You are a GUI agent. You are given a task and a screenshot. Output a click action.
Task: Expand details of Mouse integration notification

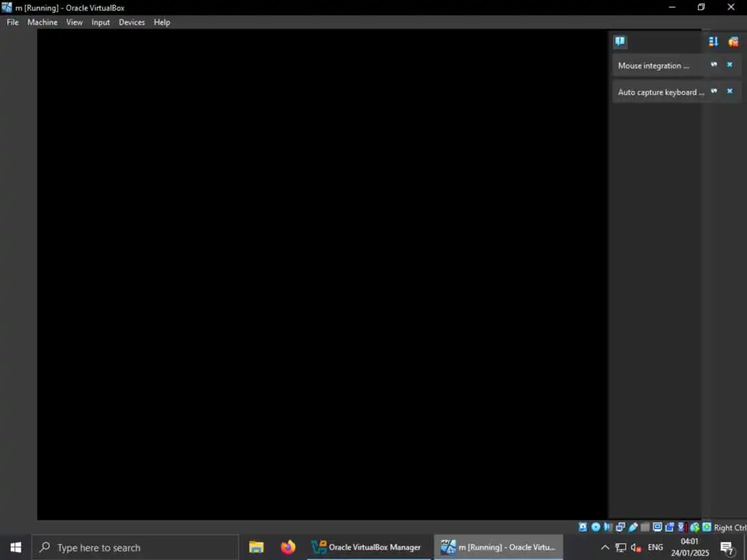click(x=714, y=65)
